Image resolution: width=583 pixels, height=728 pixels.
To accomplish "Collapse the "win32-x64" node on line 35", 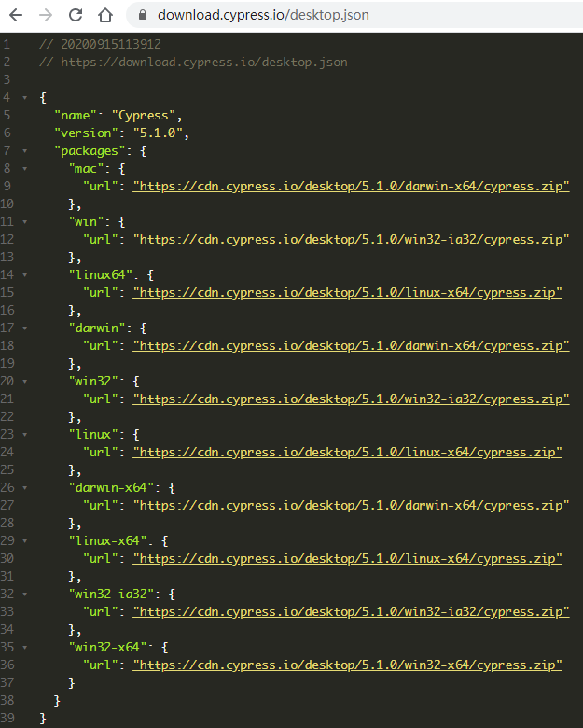I will (x=24, y=648).
